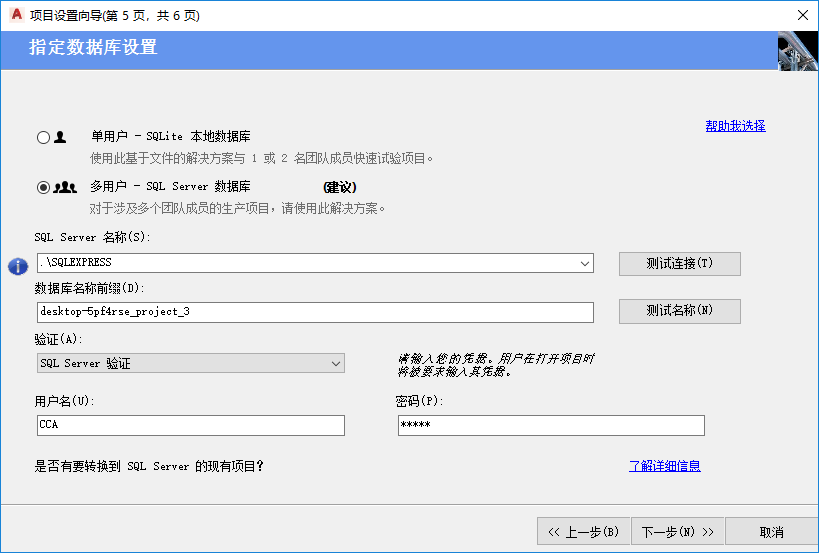Viewport: 819px width, 553px height.
Task: Go back with 上一步(B) button
Action: pyautogui.click(x=583, y=532)
